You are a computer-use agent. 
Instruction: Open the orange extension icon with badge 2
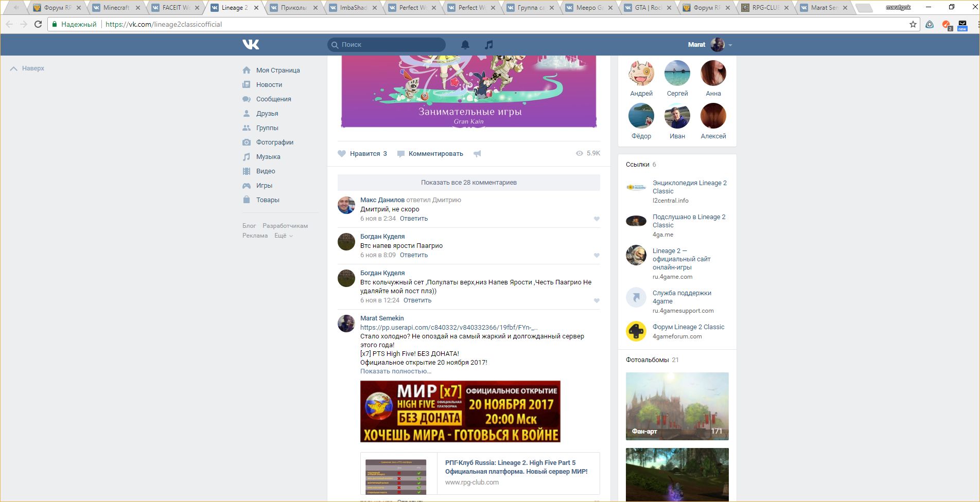point(947,25)
